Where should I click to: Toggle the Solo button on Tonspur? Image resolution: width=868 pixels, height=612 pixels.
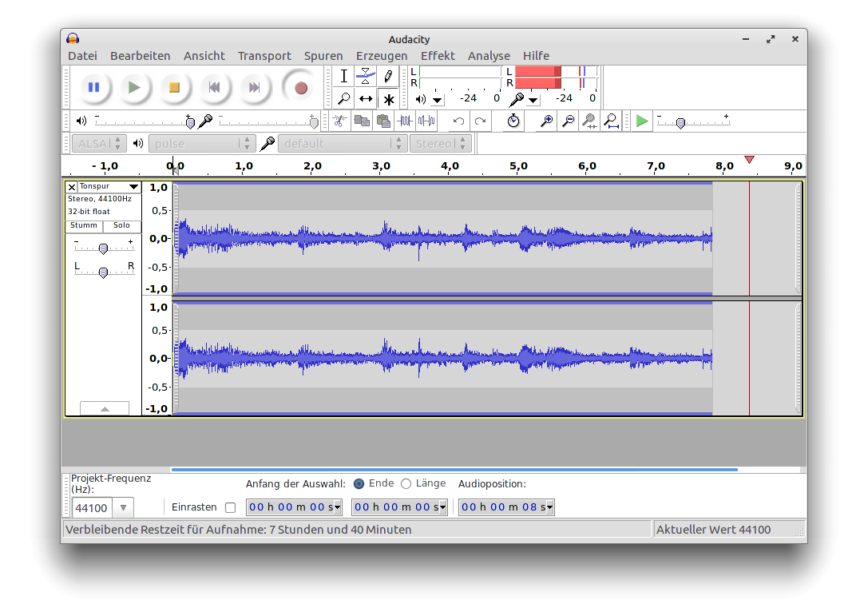(122, 225)
